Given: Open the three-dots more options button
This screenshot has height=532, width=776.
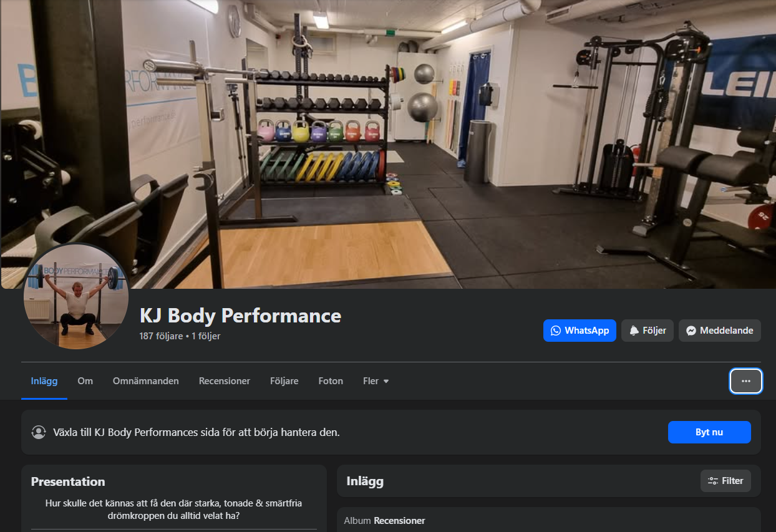Looking at the screenshot, I should click(x=746, y=381).
